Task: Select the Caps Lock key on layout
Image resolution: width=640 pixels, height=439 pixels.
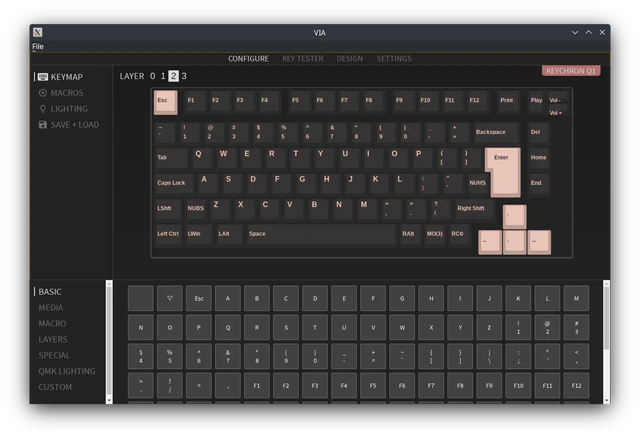Action: click(x=174, y=184)
